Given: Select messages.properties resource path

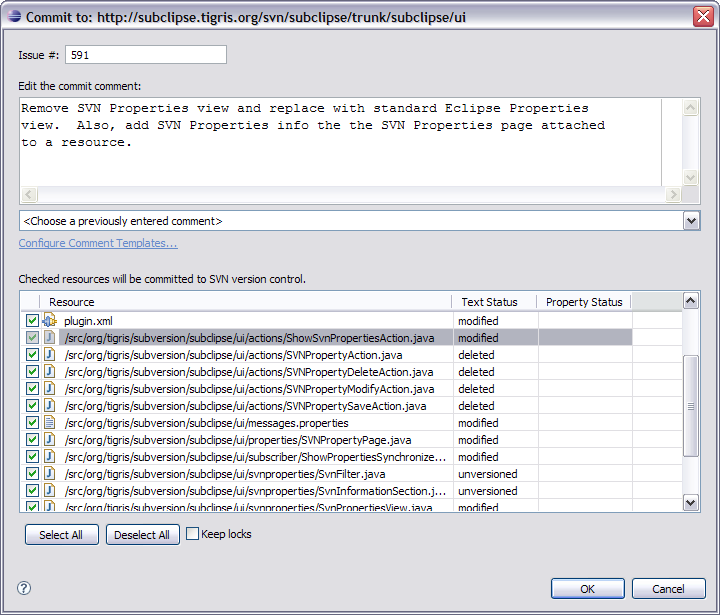Looking at the screenshot, I should (206, 423).
